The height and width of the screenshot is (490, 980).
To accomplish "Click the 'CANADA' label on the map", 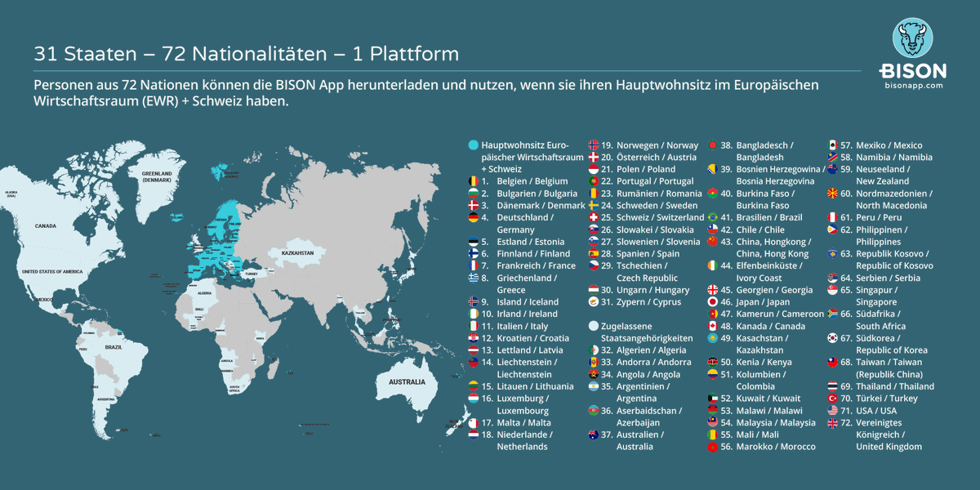I will point(45,225).
